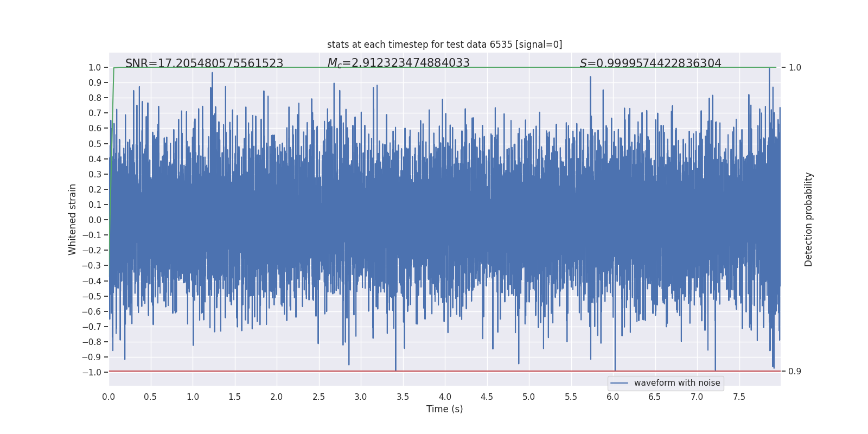The width and height of the screenshot is (868, 434).
Task: Click the 'waveform with noise' legend label
Action: pos(677,383)
